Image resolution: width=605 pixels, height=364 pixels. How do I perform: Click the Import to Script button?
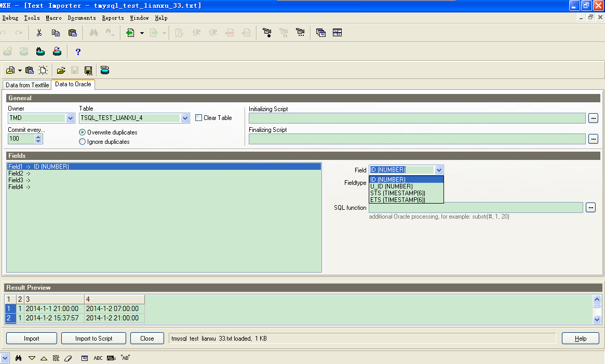pyautogui.click(x=94, y=339)
